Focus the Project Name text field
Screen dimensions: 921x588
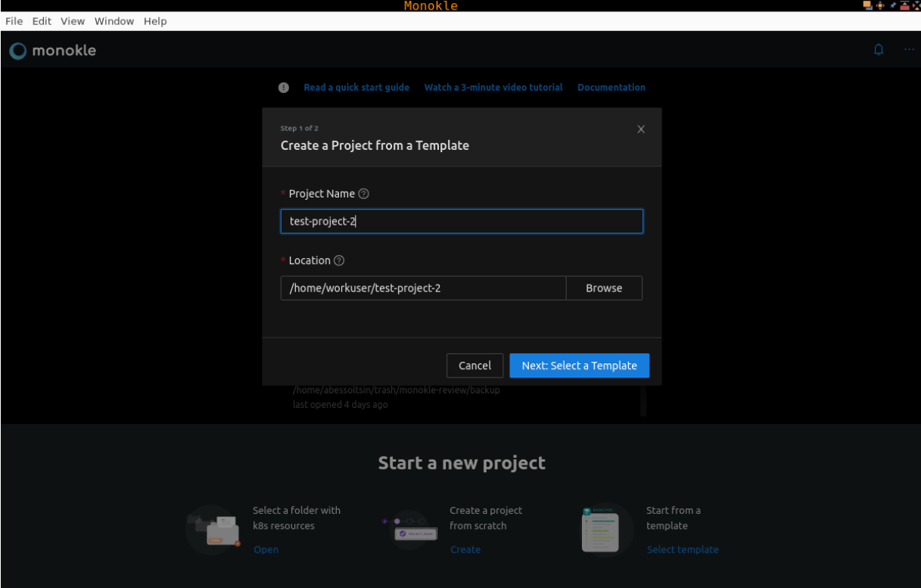462,222
